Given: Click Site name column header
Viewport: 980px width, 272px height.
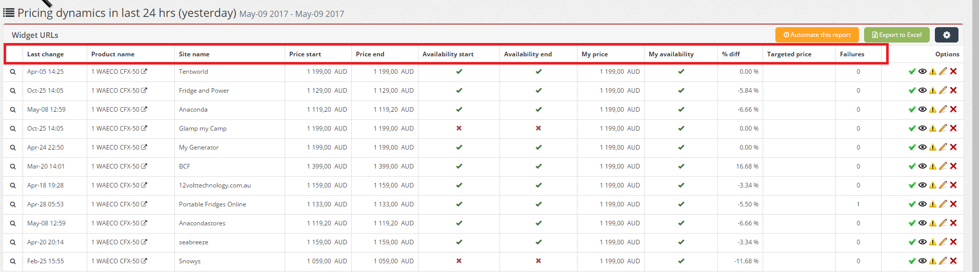Looking at the screenshot, I should click(194, 54).
